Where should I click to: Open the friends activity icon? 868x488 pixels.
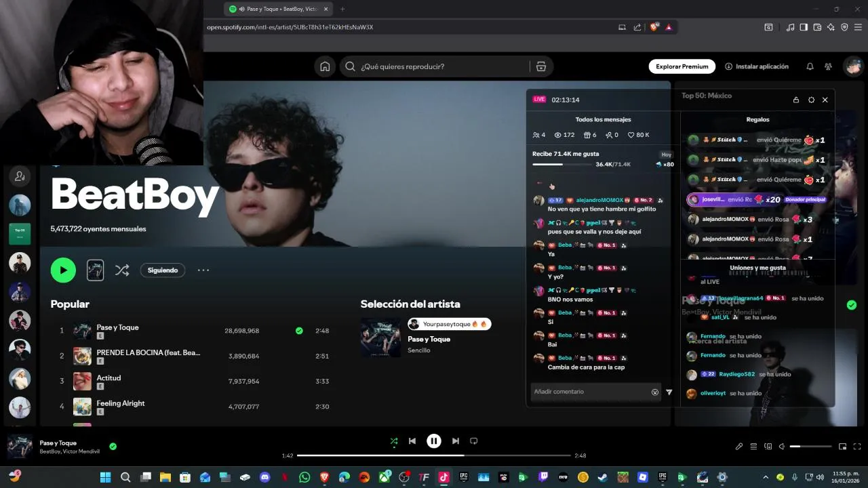[828, 66]
